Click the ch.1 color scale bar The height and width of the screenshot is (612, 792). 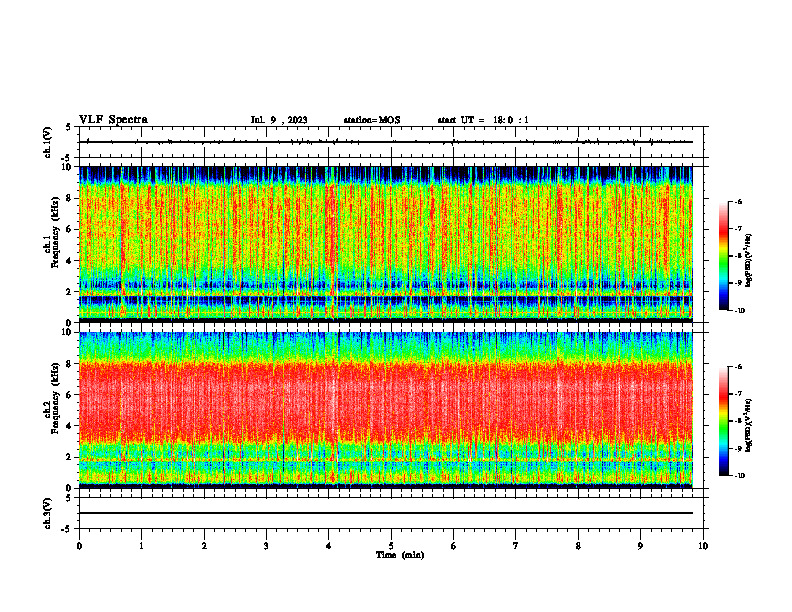click(x=723, y=256)
